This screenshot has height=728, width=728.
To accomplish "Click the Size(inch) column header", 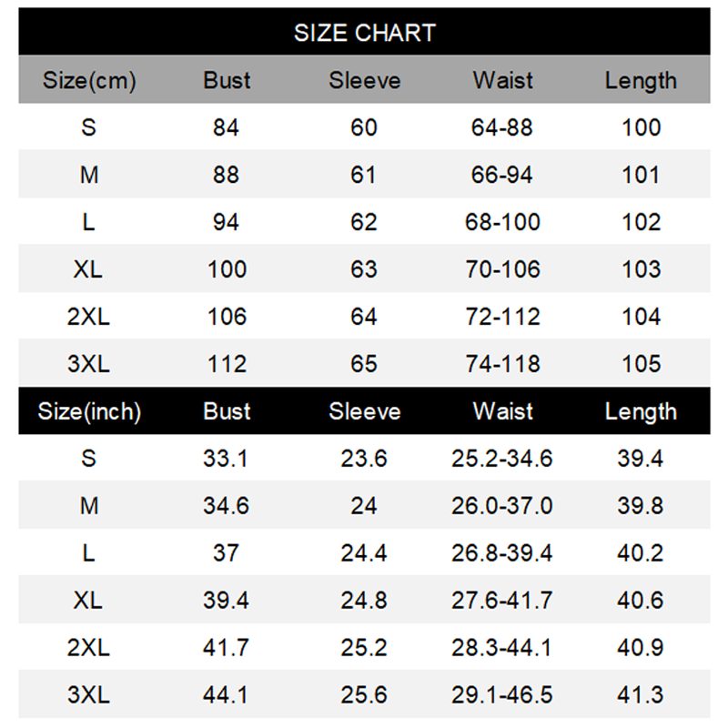I will [x=89, y=411].
